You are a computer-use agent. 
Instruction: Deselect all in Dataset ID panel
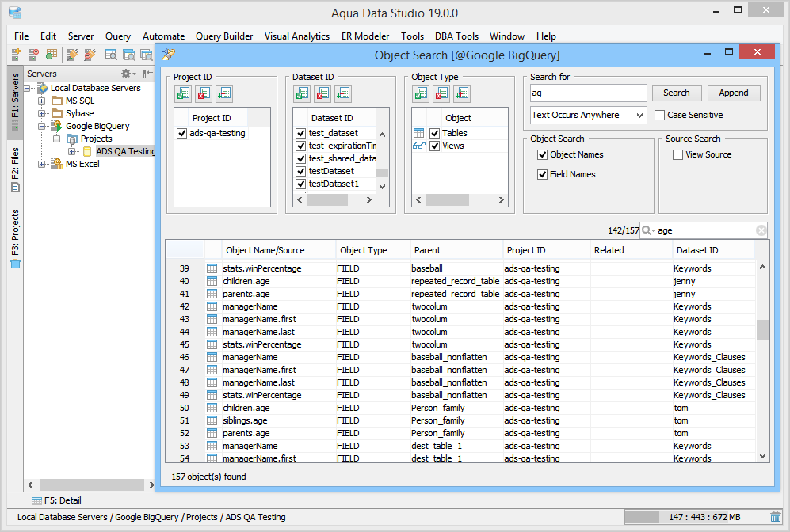tap(323, 93)
